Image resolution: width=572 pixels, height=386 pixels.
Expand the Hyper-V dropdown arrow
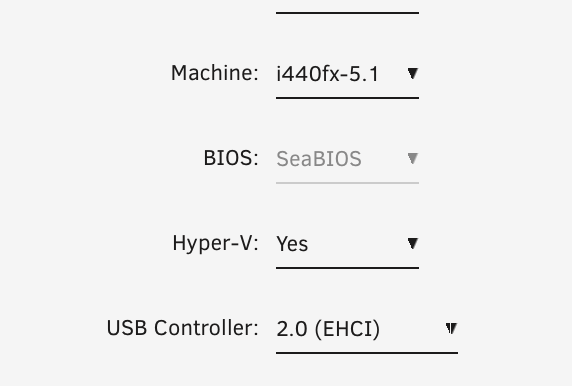413,243
